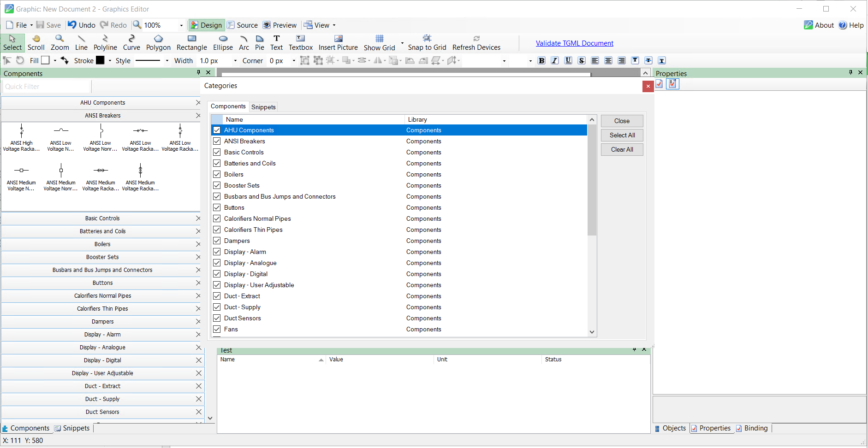
Task: Open the stroke Width dropdown
Action: pos(235,61)
